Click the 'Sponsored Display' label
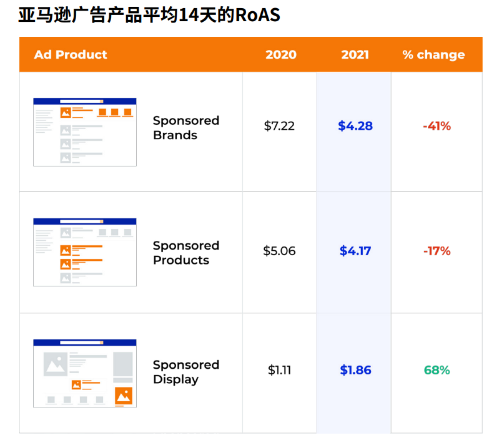 coord(186,372)
